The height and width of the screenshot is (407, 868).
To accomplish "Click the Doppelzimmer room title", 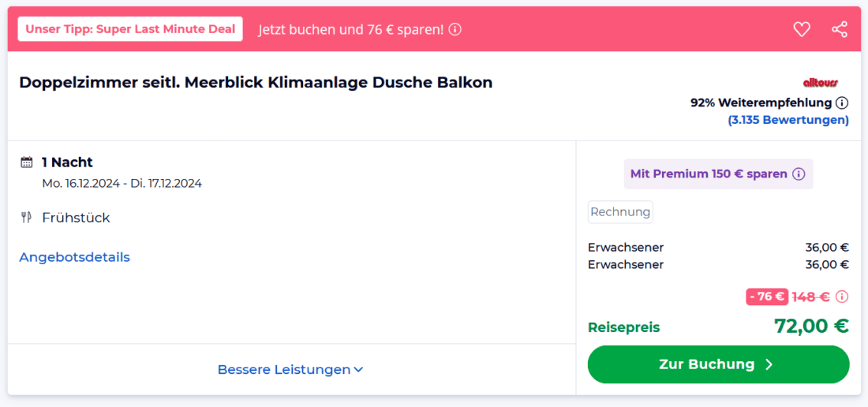I will tap(256, 82).
